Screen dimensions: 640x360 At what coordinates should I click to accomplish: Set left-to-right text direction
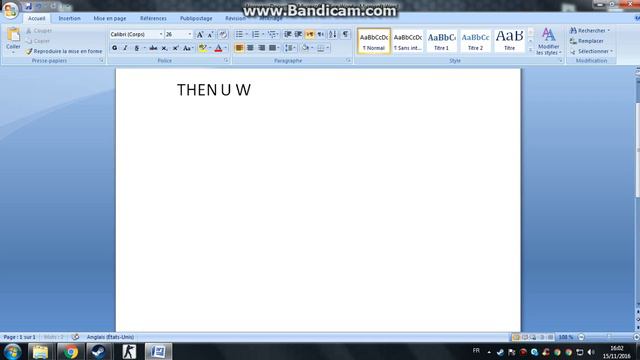tap(310, 34)
